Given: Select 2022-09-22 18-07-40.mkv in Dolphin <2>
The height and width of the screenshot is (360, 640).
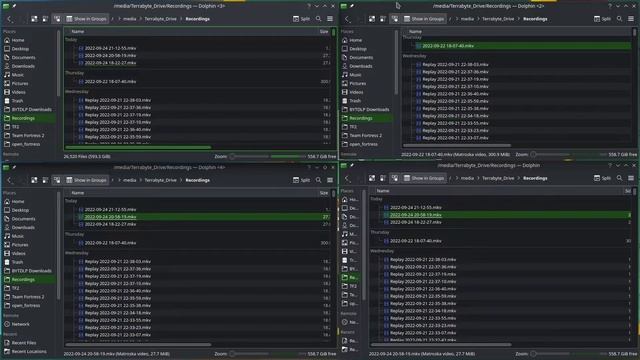Looking at the screenshot, I should tap(448, 46).
